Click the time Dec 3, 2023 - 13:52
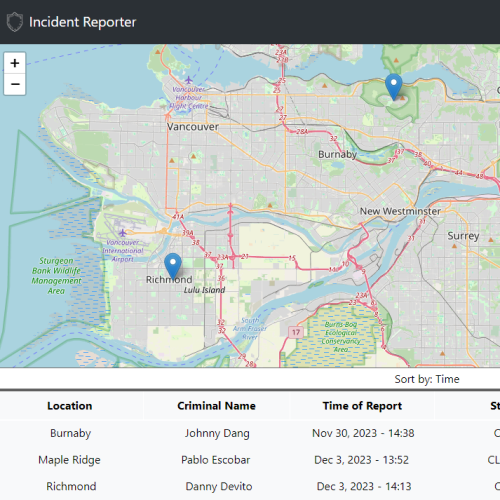Screen dimensions: 500x500 point(361,460)
